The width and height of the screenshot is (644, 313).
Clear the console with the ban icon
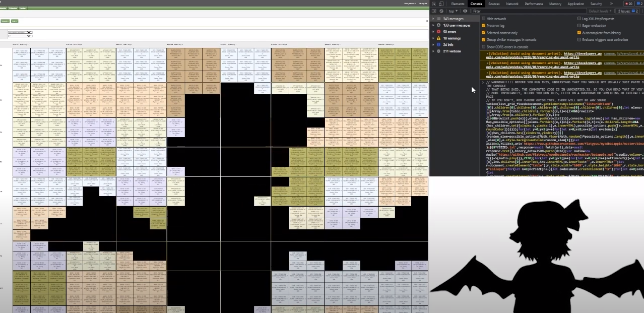[x=441, y=11]
